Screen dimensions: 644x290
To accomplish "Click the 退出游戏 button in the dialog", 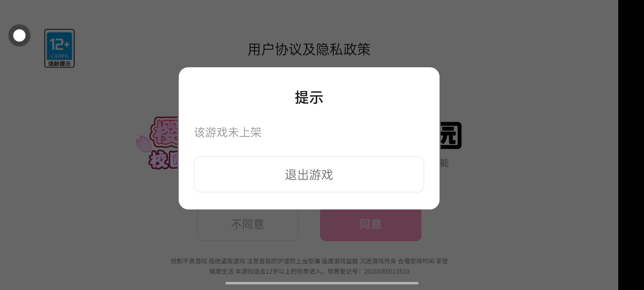I will [309, 174].
